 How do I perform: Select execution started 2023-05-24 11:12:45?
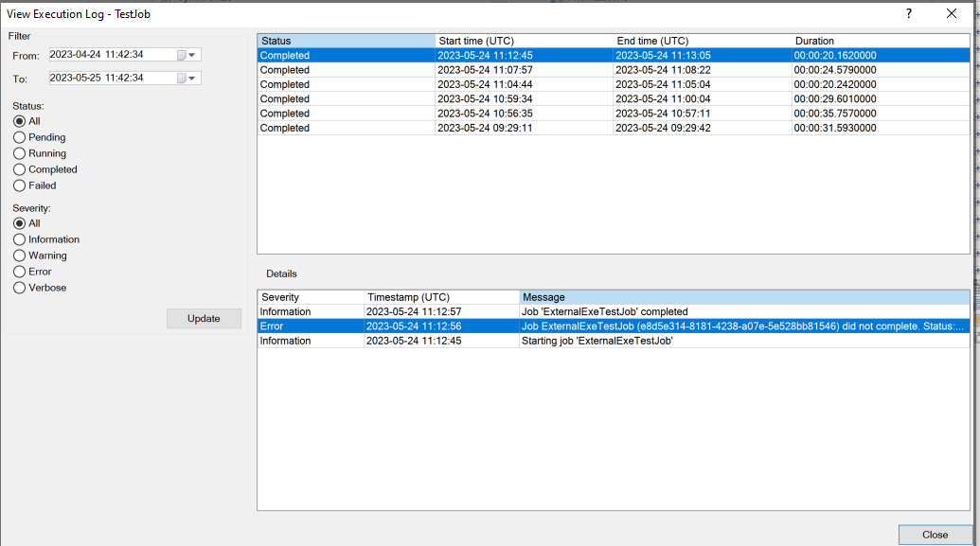coord(614,56)
